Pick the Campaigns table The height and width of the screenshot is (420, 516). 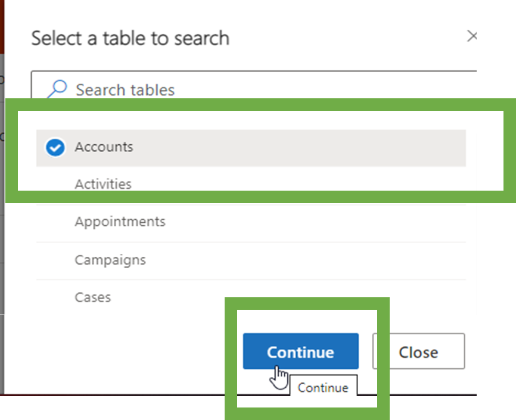(110, 260)
